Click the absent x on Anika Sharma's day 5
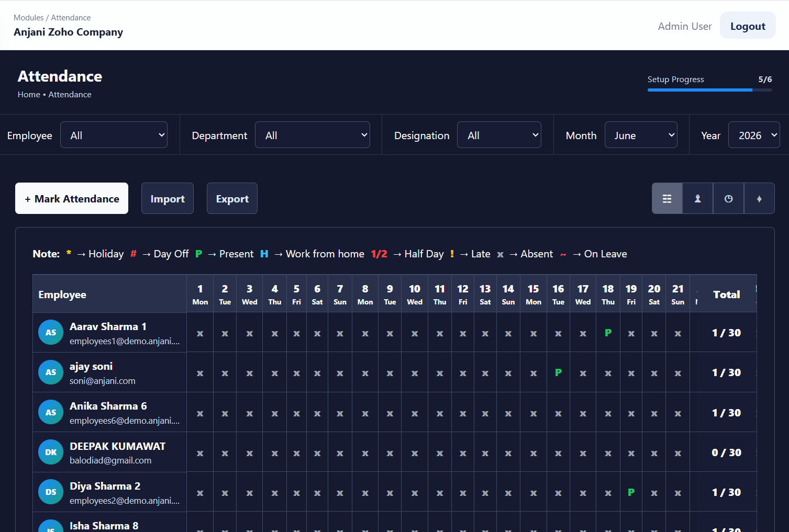The image size is (789, 532). 296,413
